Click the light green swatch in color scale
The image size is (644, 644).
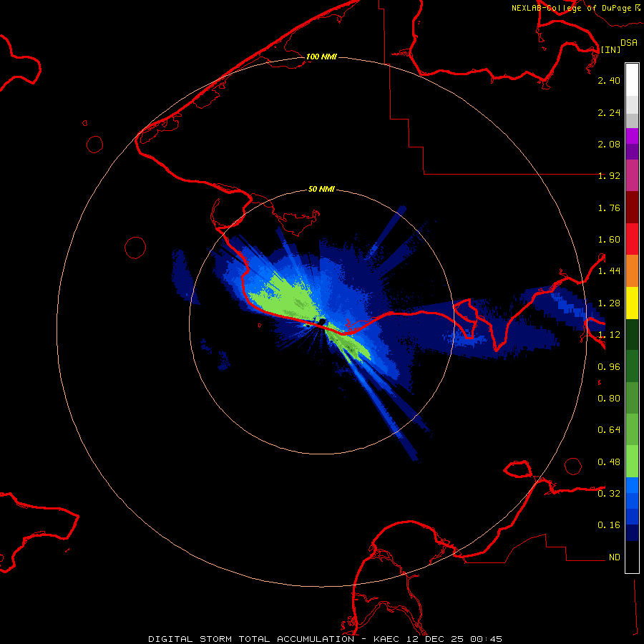tap(632, 462)
